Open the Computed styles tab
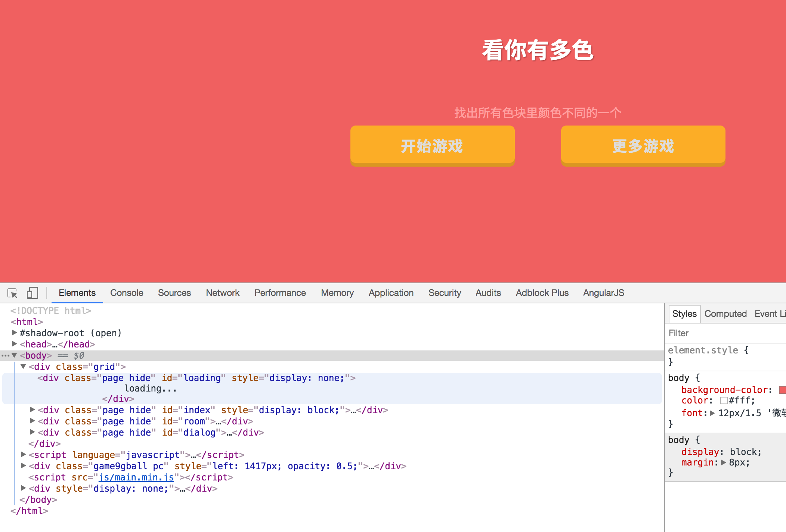The height and width of the screenshot is (532, 786). tap(725, 314)
